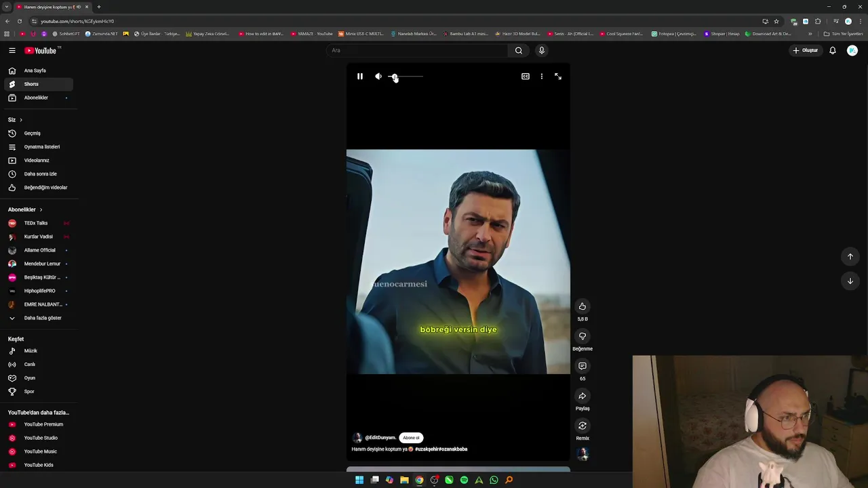This screenshot has height=488, width=868.
Task: Expand the tab search dropdown
Action: 6,7
